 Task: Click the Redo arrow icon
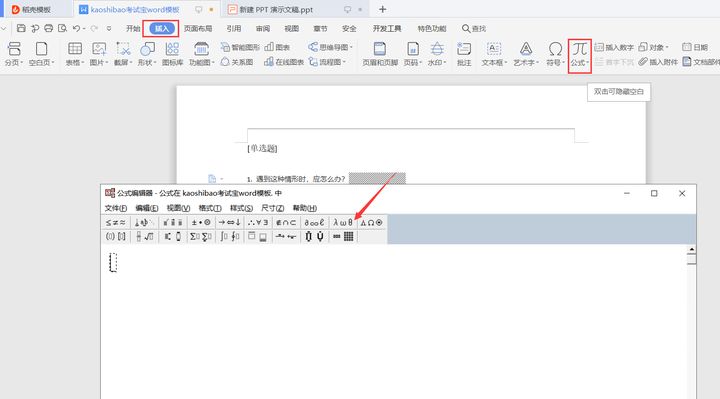(94, 28)
